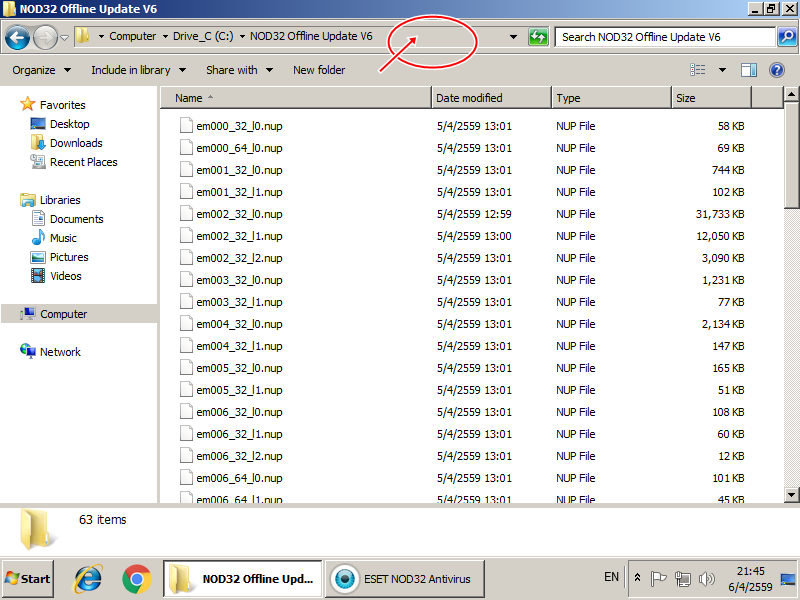
Task: Create a New folder
Action: pyautogui.click(x=319, y=70)
